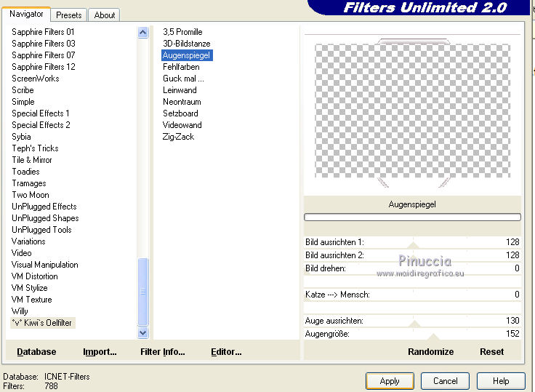Click the category list scroll down arrow

[143, 332]
